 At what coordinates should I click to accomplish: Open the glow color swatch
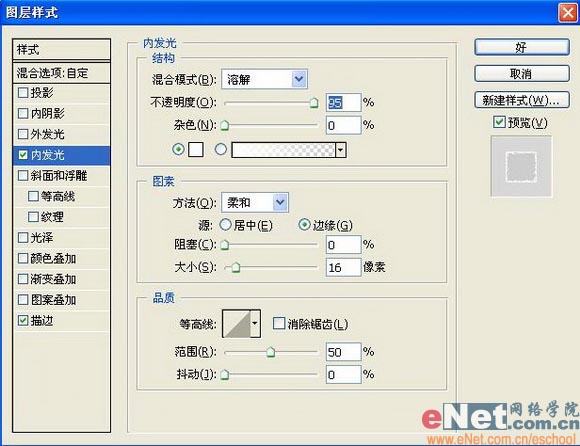click(x=196, y=149)
